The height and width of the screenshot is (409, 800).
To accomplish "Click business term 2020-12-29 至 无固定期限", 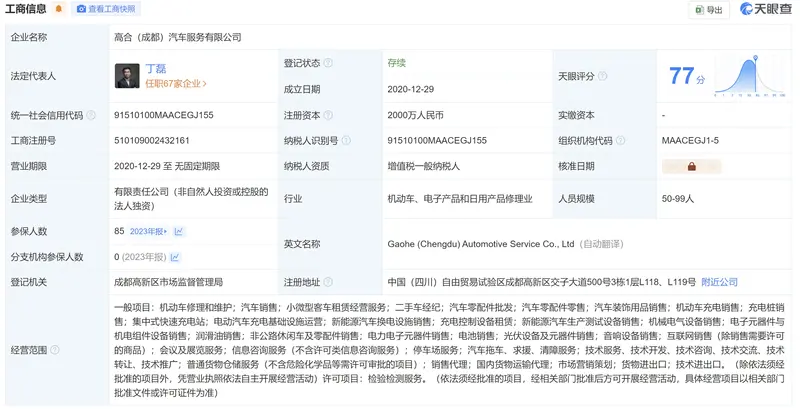I will [167, 166].
